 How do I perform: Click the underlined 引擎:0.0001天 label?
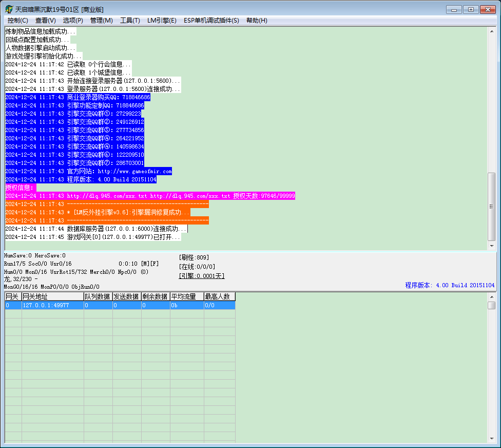[202, 276]
